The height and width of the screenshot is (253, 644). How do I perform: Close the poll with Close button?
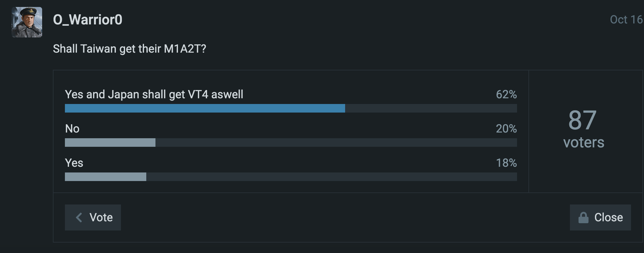tap(600, 217)
